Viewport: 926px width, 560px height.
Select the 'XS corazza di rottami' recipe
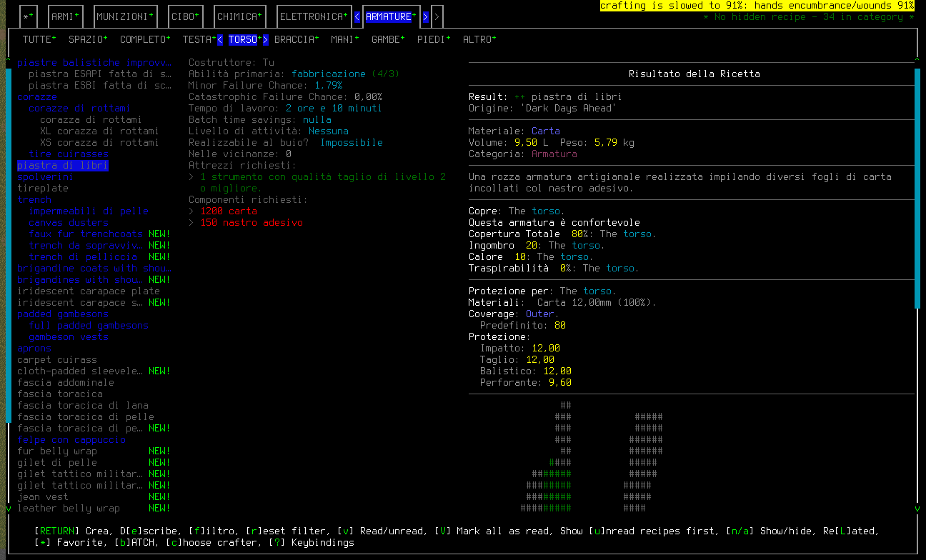pyautogui.click(x=99, y=142)
